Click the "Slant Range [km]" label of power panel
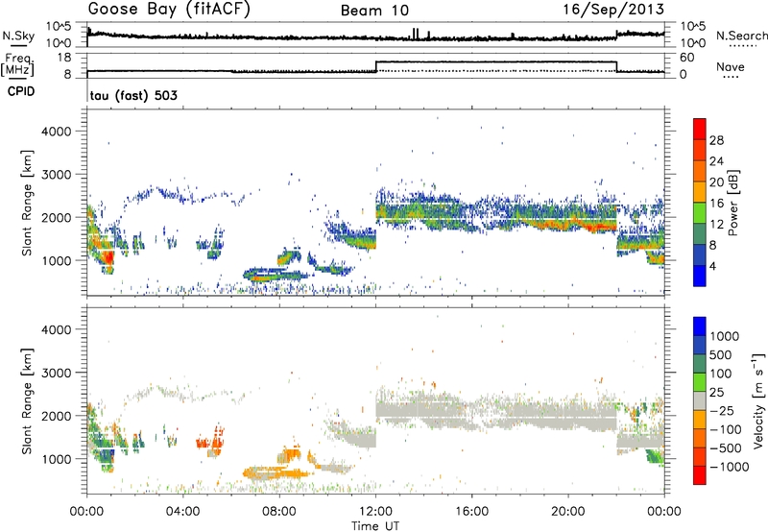This screenshot has height=532, width=768. [x=27, y=203]
